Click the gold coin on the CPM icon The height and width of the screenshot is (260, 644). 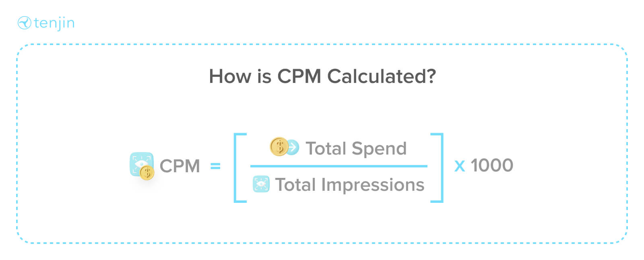pos(147,173)
